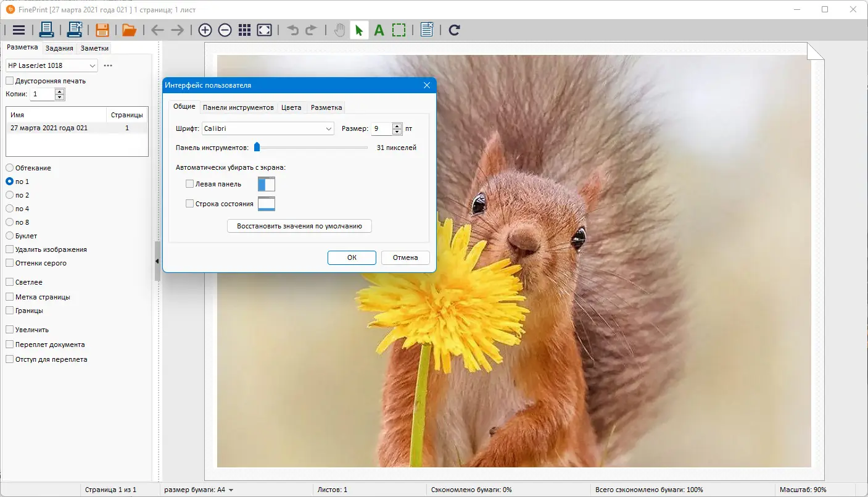Open the 'Заметки' tab in the left panel

point(94,48)
